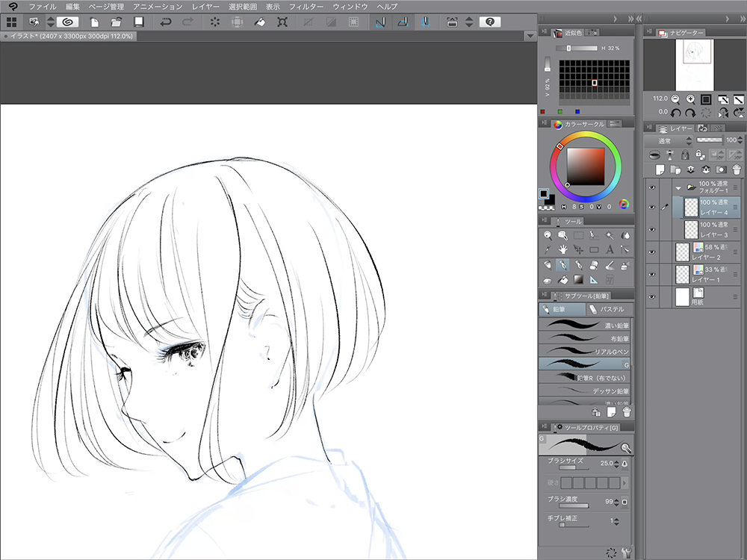
Task: Switch to パステル sub tool group
Action: pyautogui.click(x=610, y=309)
